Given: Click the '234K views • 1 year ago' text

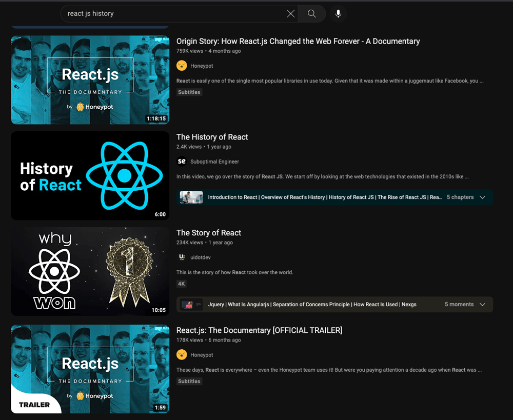Looking at the screenshot, I should [205, 243].
